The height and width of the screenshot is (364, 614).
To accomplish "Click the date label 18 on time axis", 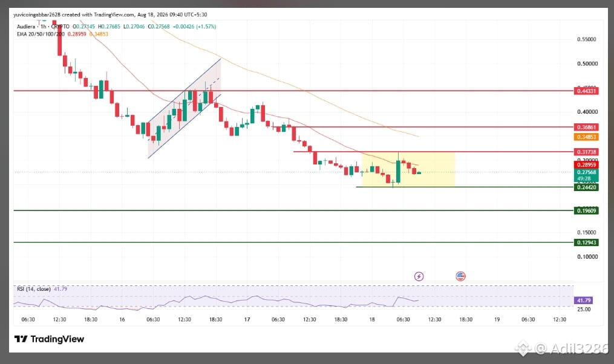I will pos(372,319).
